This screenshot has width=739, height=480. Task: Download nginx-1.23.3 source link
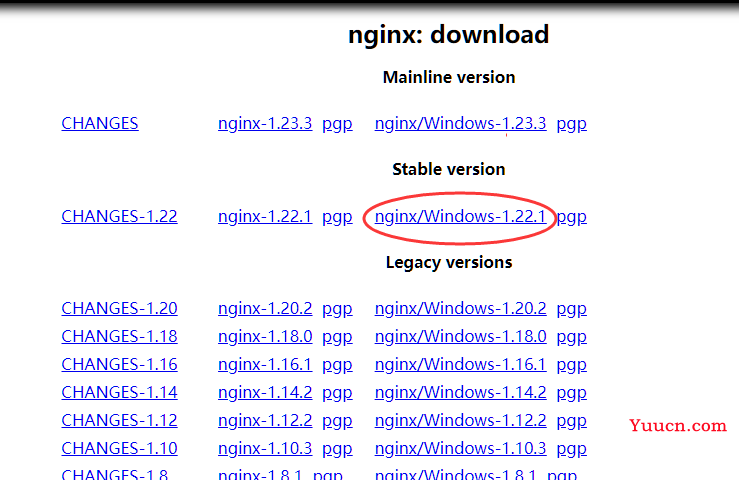point(265,124)
